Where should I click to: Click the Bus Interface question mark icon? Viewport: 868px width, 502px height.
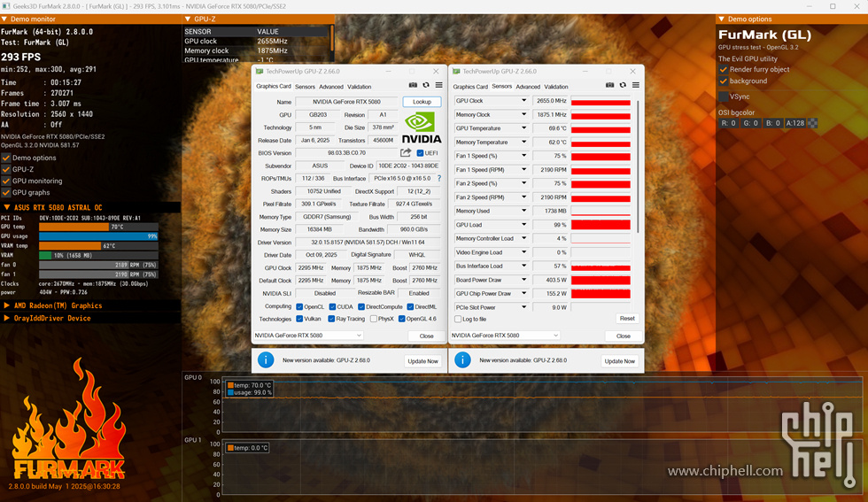coord(438,179)
